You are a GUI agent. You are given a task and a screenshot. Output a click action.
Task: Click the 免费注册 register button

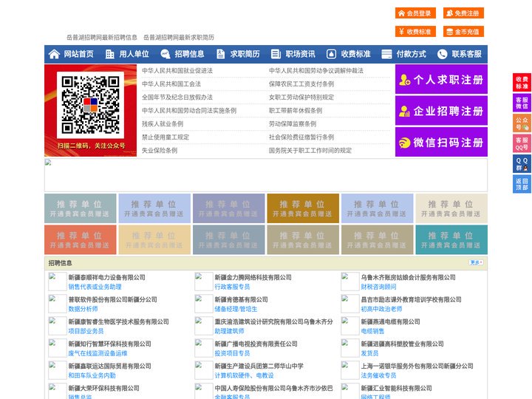[463, 13]
